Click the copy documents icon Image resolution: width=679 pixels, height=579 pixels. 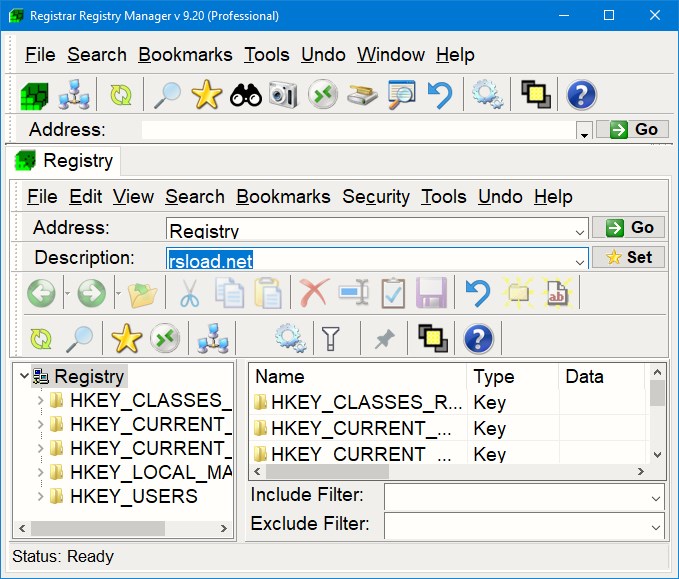click(230, 293)
